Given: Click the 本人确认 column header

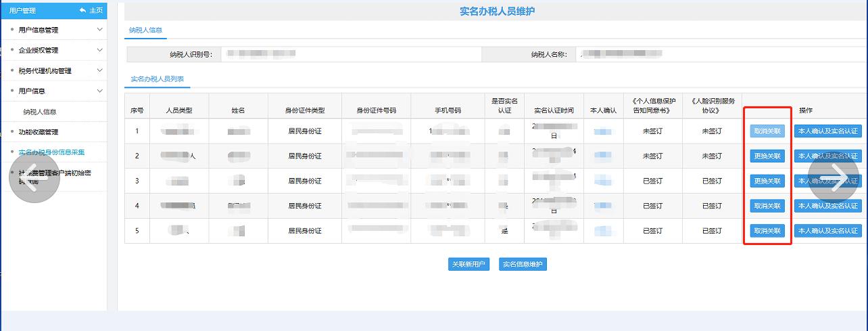Looking at the screenshot, I should [603, 110].
